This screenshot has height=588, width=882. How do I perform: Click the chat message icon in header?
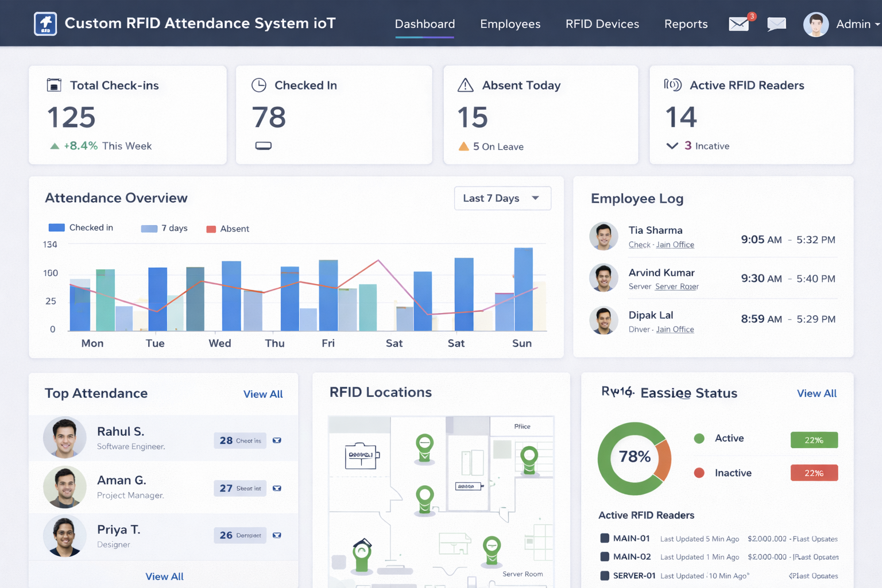pyautogui.click(x=776, y=24)
